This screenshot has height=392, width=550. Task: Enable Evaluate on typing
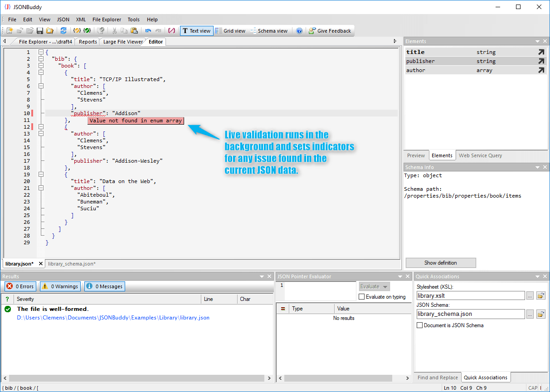click(x=361, y=296)
